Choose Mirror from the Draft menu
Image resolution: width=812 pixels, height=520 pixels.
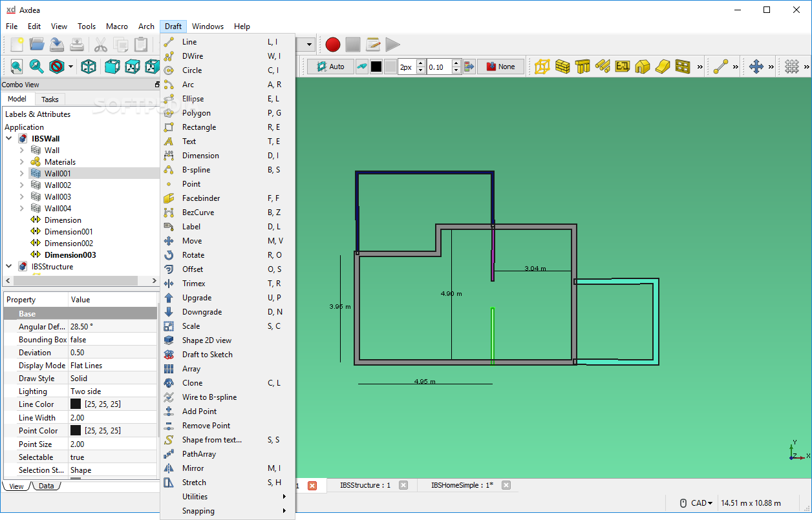[228, 468]
